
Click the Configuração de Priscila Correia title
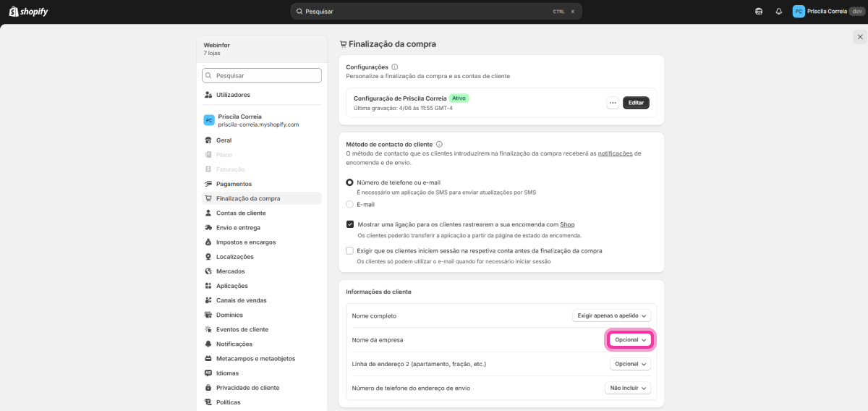pyautogui.click(x=400, y=98)
